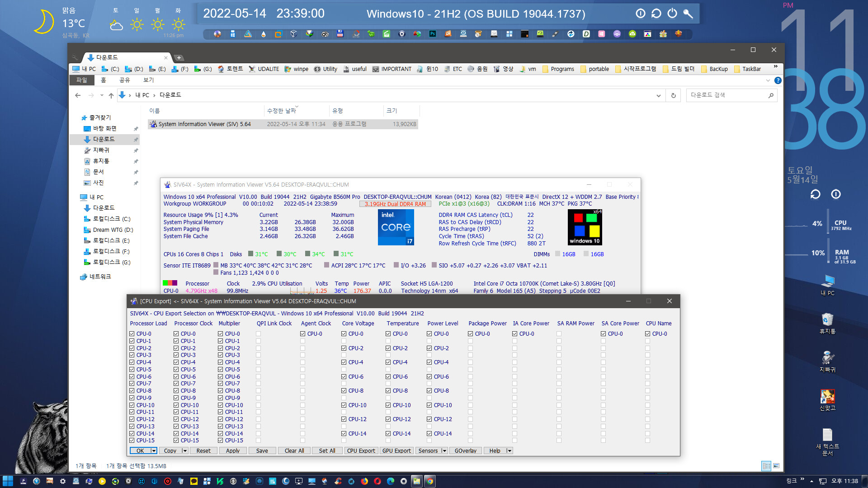
Task: Click the key icon in the top date bar
Action: click(688, 14)
